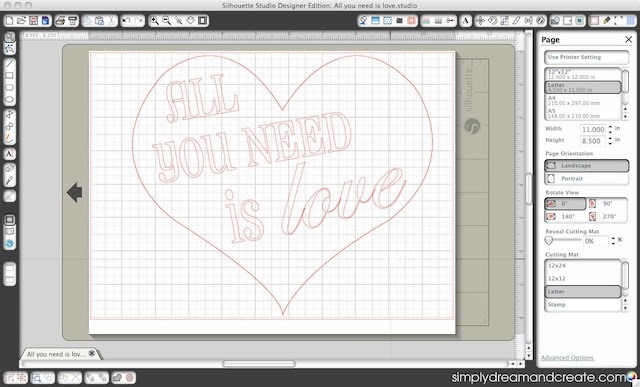Select the Ellipse drawing tool
This screenshot has width=640, height=387.
[x=9, y=100]
